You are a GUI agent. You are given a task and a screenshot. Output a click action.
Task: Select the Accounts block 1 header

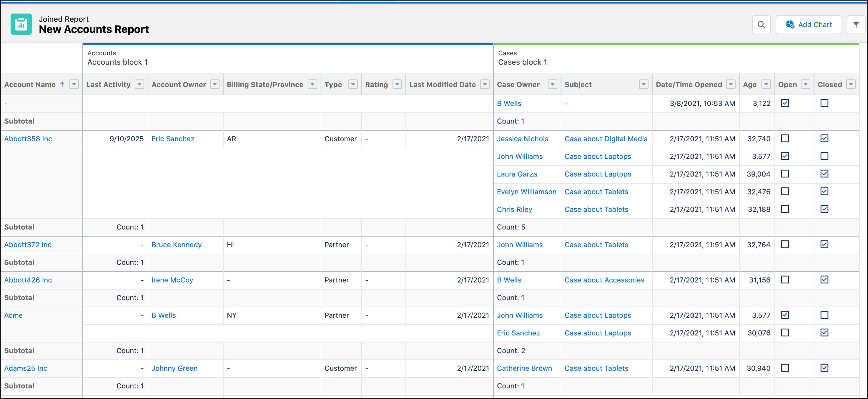pyautogui.click(x=118, y=62)
